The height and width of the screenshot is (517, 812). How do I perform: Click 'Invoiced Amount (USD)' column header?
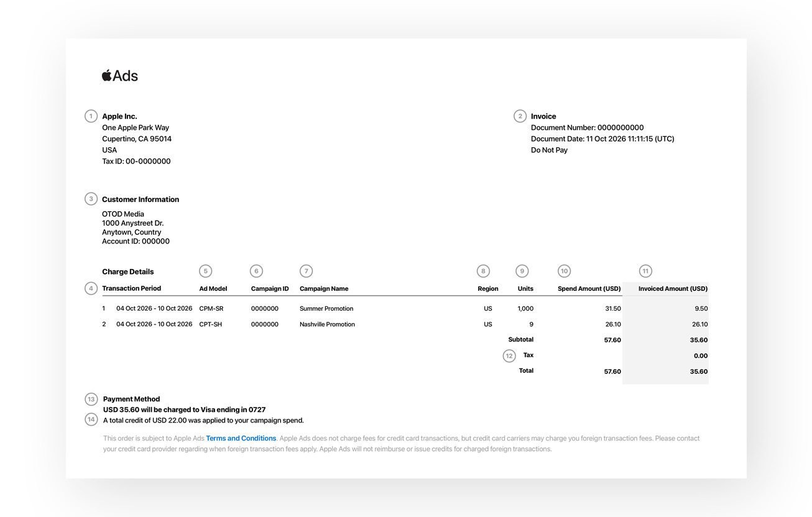(x=673, y=288)
